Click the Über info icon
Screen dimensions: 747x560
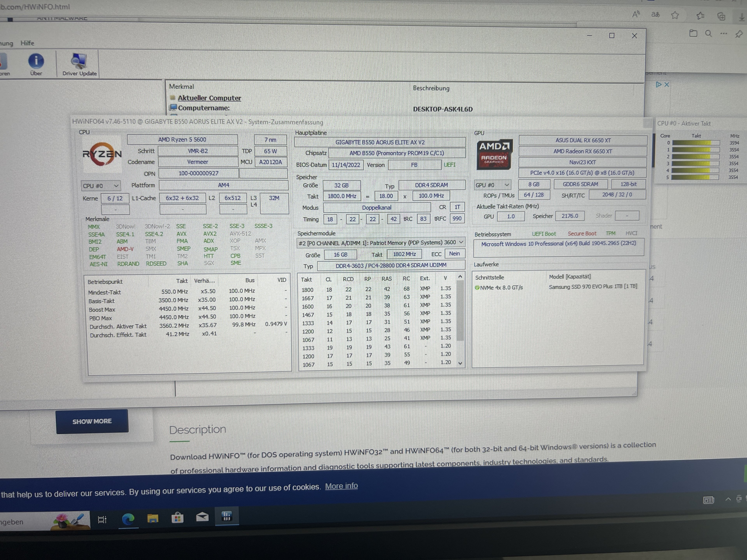(36, 61)
